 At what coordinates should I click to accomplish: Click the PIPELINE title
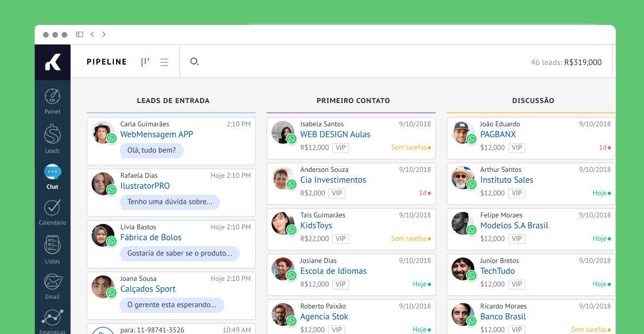[x=107, y=62]
